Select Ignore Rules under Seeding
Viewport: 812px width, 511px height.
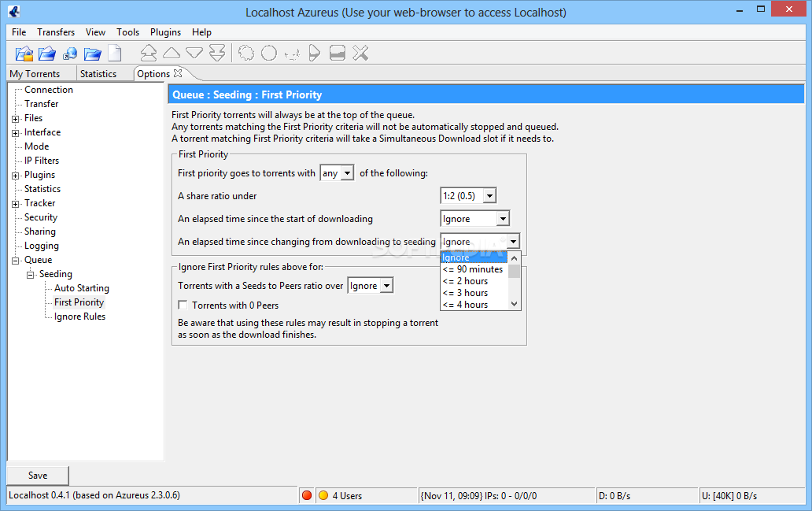[x=79, y=317]
